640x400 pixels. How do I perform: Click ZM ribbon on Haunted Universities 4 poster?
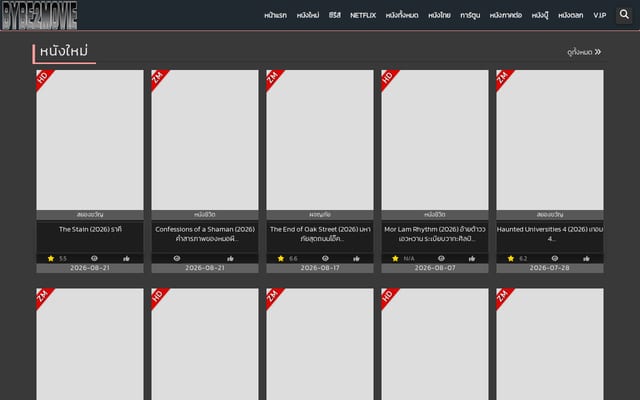click(503, 77)
